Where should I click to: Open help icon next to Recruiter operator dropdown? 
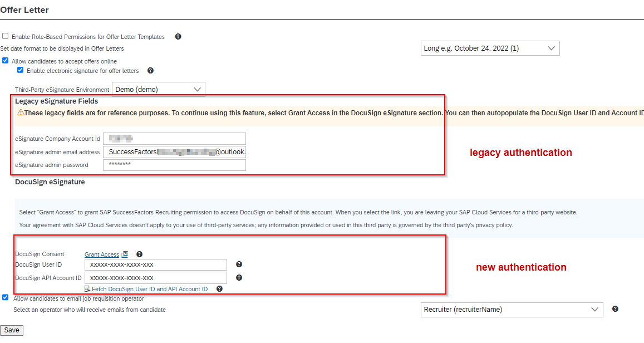615,309
